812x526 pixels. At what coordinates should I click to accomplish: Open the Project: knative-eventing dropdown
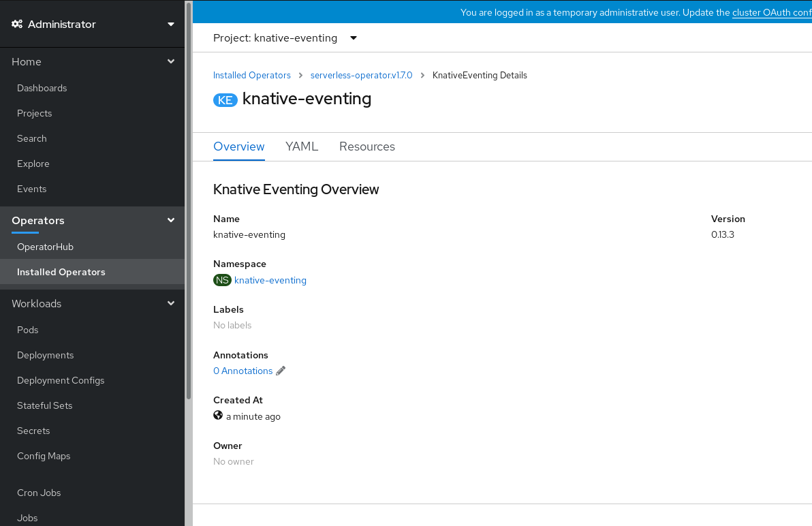coord(285,38)
